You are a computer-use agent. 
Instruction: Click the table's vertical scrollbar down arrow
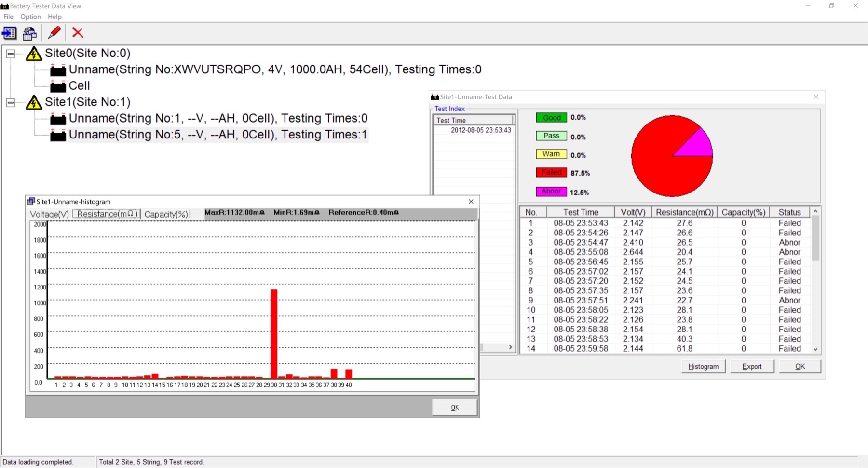[815, 349]
